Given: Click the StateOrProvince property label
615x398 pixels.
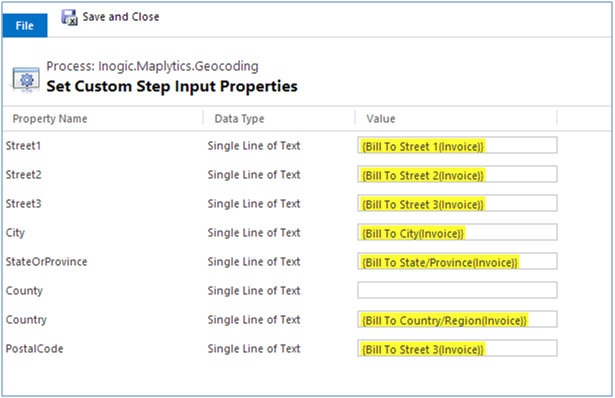Looking at the screenshot, I should [x=46, y=262].
